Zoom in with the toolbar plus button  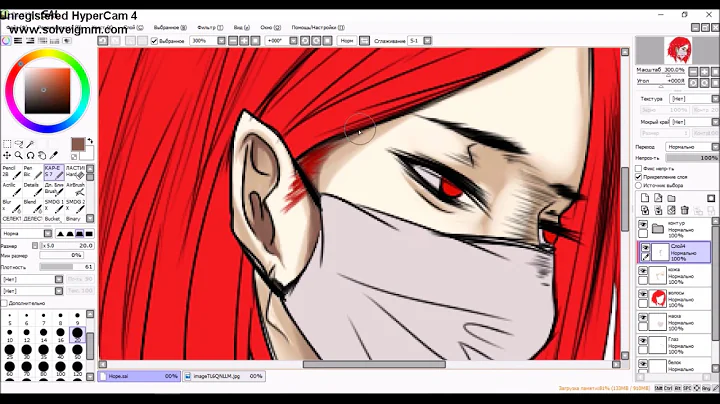[244, 41]
